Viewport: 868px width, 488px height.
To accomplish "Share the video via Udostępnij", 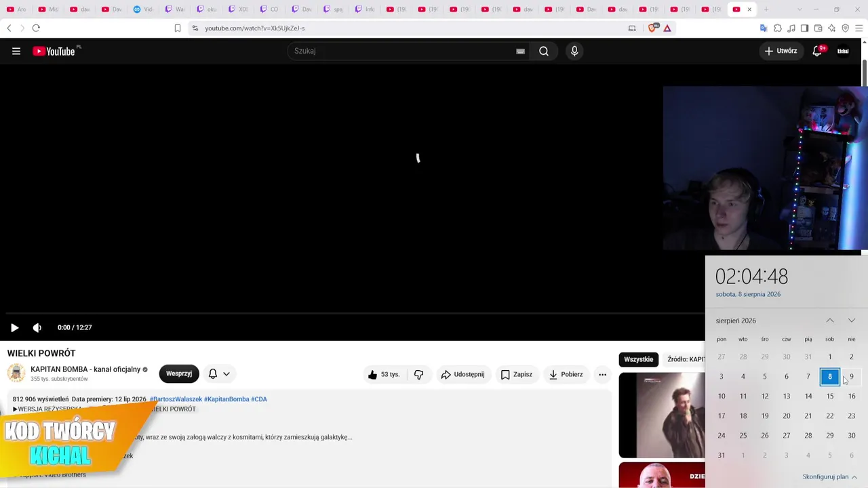I will click(463, 374).
